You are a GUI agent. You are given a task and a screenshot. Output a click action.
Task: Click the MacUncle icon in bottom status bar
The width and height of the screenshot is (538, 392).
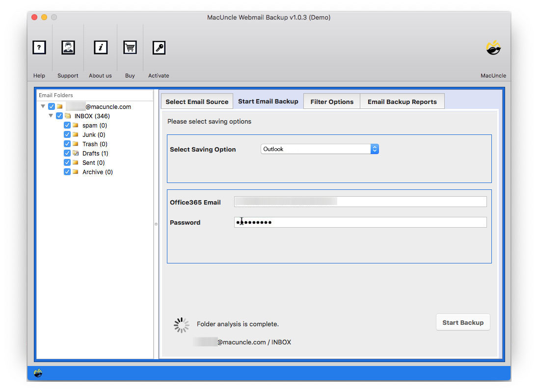(39, 373)
